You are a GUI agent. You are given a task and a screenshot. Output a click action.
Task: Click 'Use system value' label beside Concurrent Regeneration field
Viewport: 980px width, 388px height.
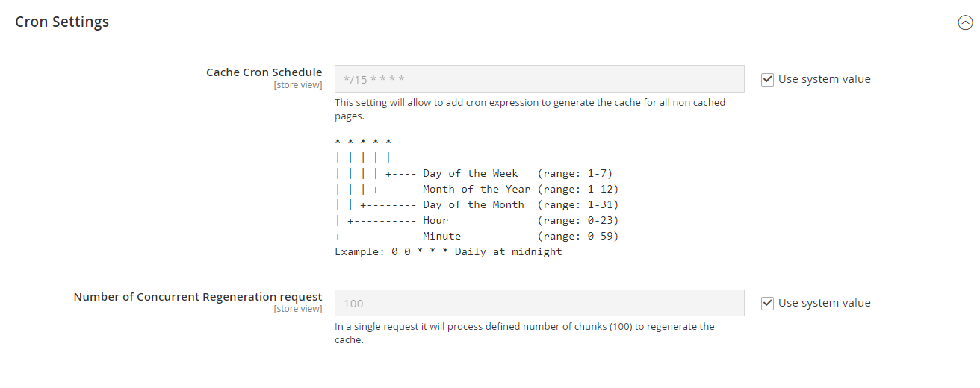point(824,303)
